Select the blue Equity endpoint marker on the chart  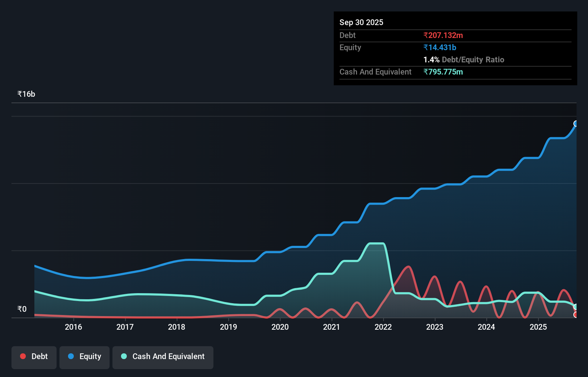tap(575, 124)
